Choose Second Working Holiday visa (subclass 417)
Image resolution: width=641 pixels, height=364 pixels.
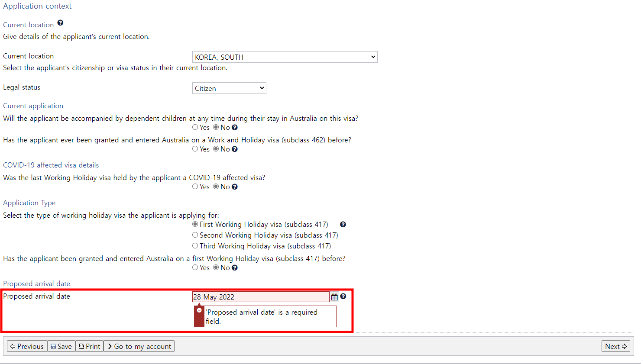pyautogui.click(x=195, y=235)
